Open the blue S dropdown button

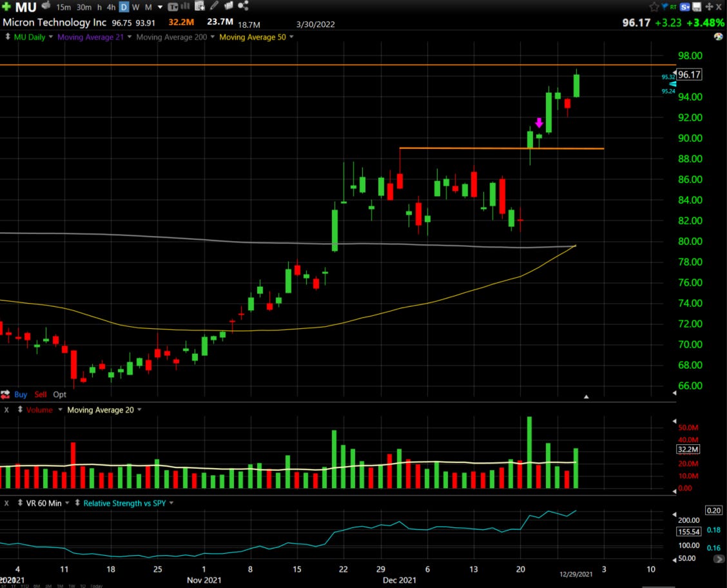coord(685,7)
